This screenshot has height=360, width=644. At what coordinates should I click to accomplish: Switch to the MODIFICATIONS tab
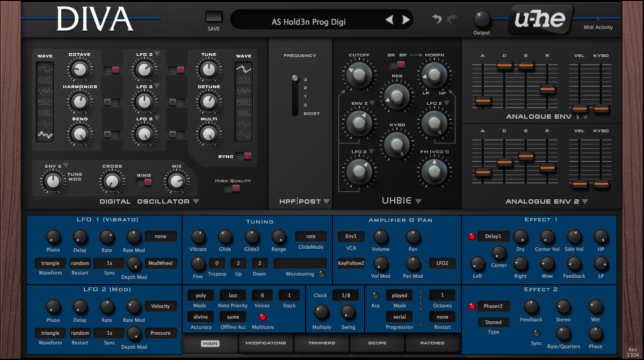coord(266,343)
